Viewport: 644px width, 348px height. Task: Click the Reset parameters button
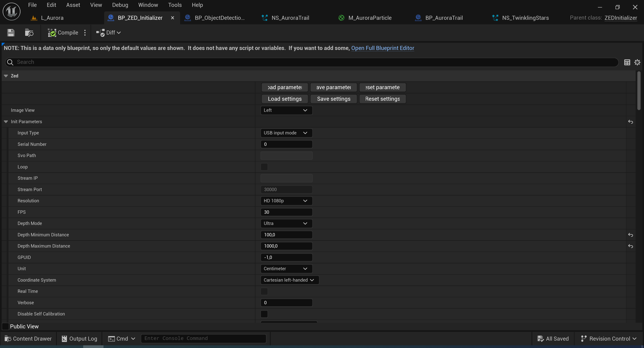click(x=383, y=88)
